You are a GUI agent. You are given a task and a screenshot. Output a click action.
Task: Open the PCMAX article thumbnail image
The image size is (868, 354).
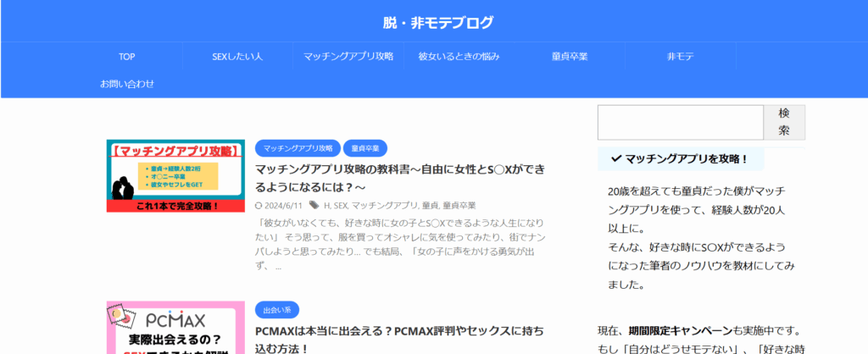(175, 328)
